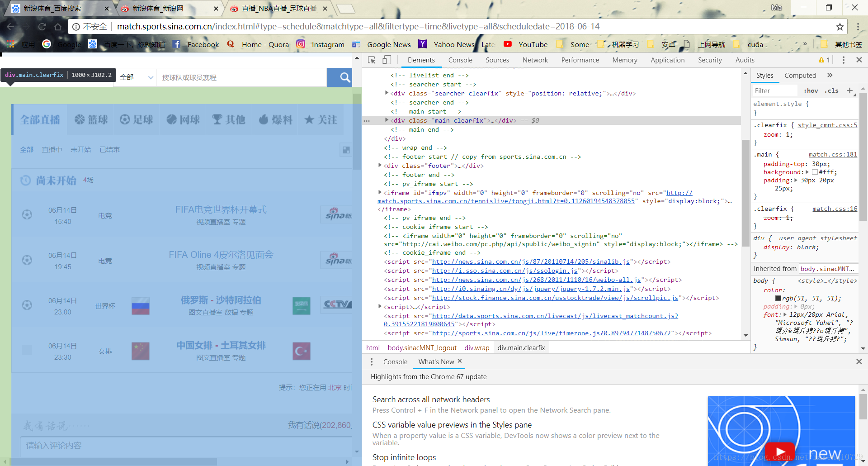Expand the background shorthand property
The image size is (868, 466).
[807, 172]
